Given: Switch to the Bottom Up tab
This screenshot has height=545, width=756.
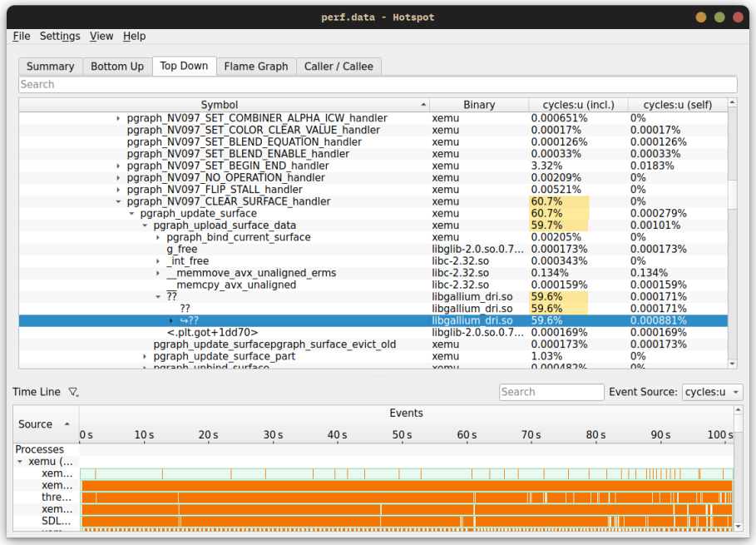Looking at the screenshot, I should (x=117, y=66).
